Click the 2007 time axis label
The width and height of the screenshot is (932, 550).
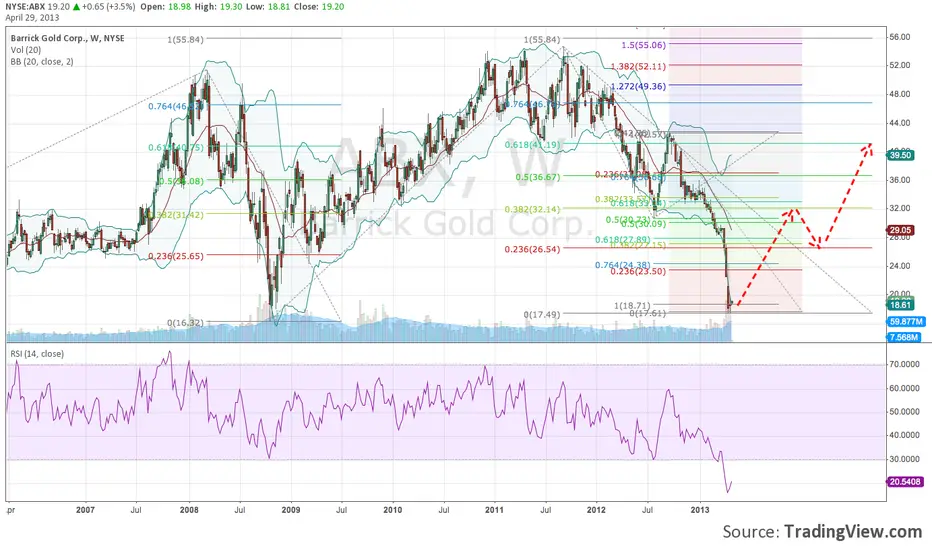86,510
